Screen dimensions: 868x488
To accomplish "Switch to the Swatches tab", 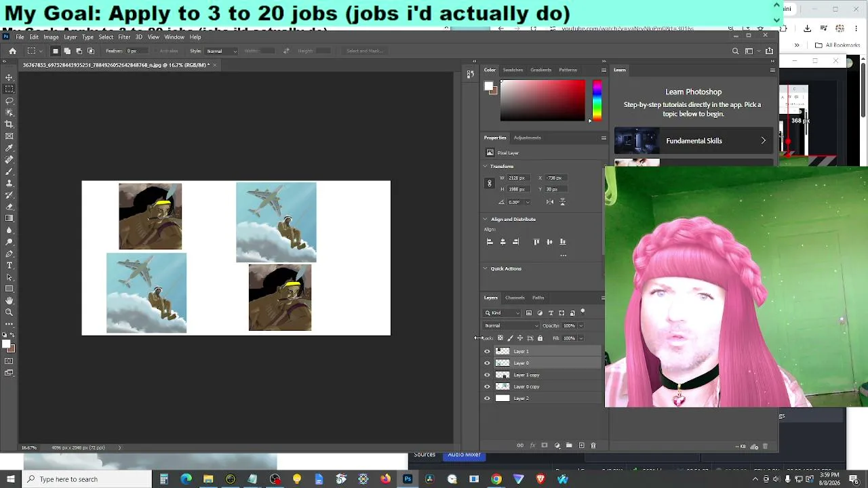I will click(x=513, y=70).
